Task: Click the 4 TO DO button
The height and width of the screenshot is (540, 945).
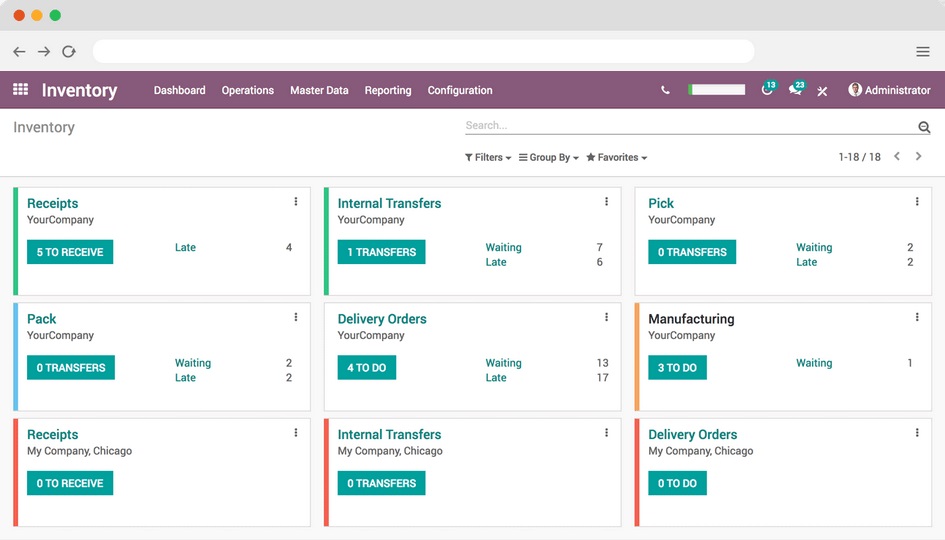Action: [366, 368]
